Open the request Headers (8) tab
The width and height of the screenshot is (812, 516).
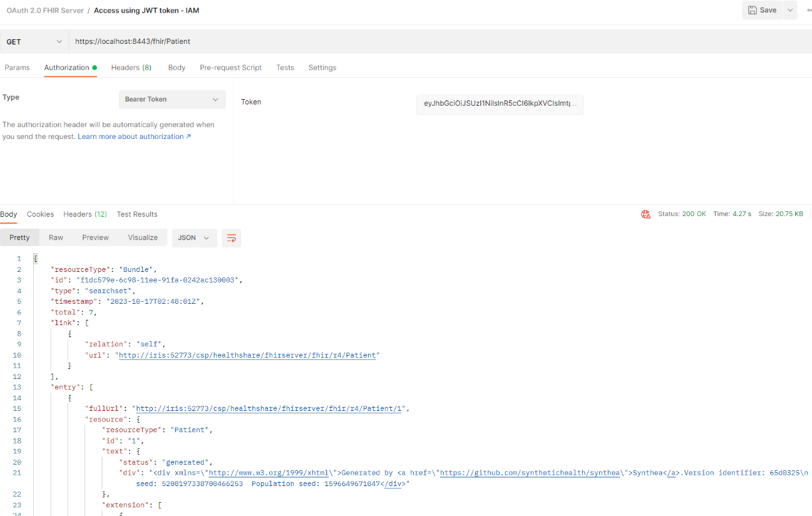(x=131, y=68)
